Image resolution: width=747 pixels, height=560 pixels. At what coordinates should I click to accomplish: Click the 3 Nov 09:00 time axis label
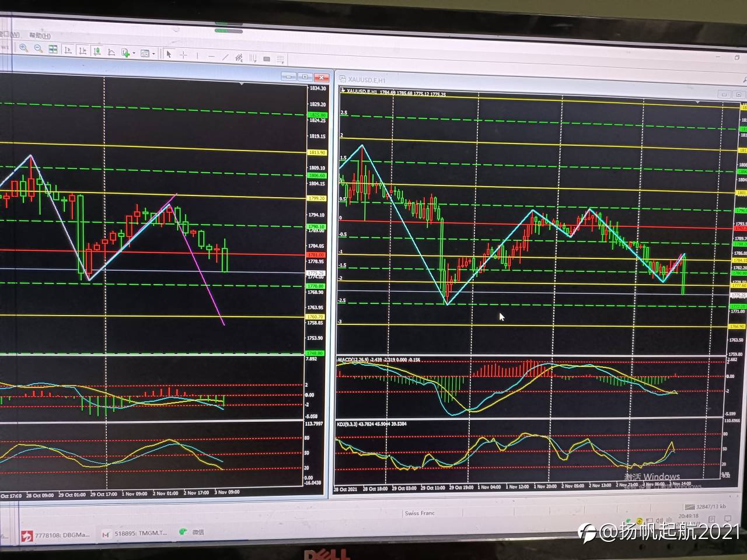[x=226, y=492]
